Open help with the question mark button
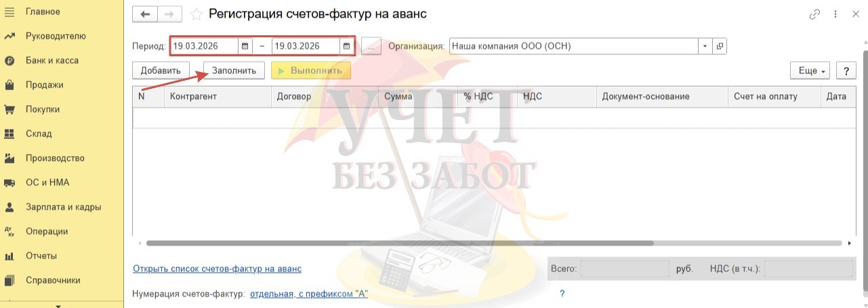This screenshot has height=308, width=868. [x=846, y=71]
